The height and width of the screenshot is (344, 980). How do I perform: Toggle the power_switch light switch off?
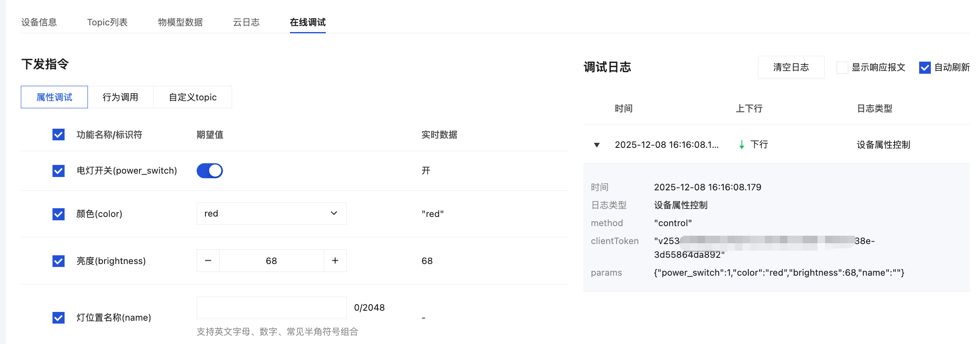[210, 171]
